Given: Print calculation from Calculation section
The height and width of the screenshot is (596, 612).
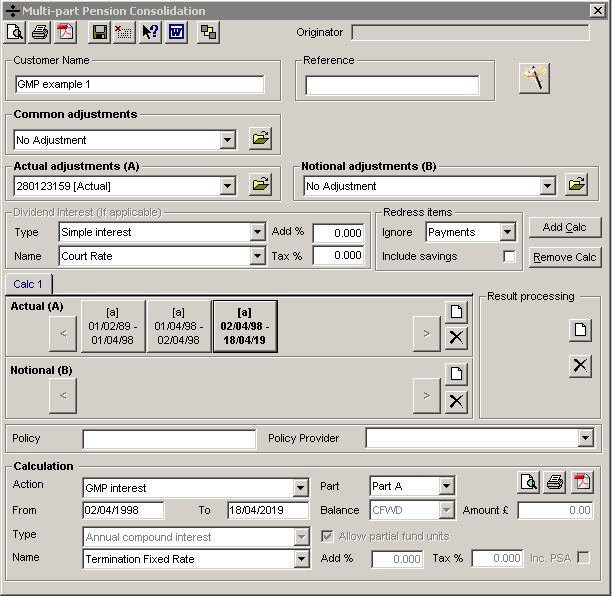Looking at the screenshot, I should pos(555,482).
